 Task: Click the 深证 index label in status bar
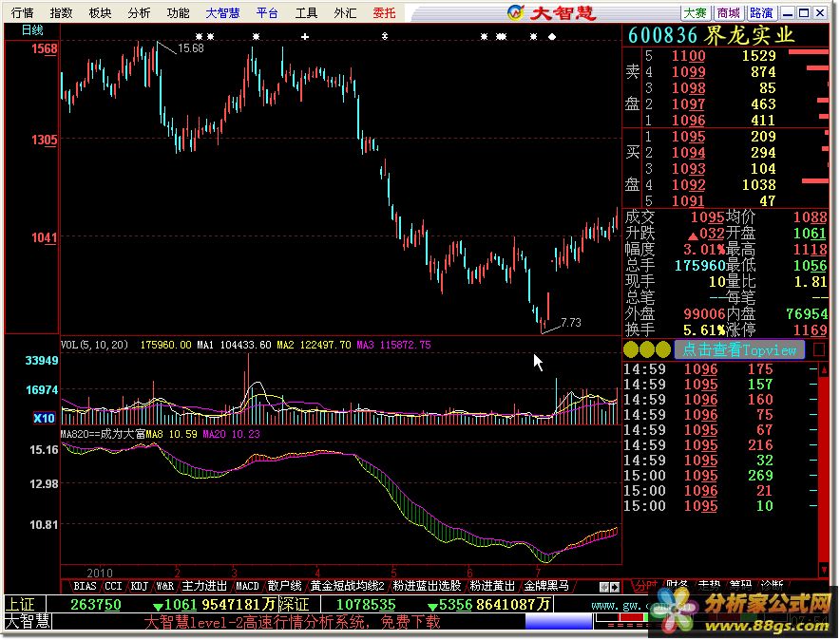point(295,605)
